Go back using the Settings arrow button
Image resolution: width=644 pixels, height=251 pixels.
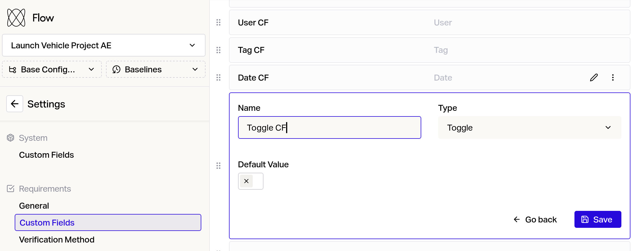[15, 104]
